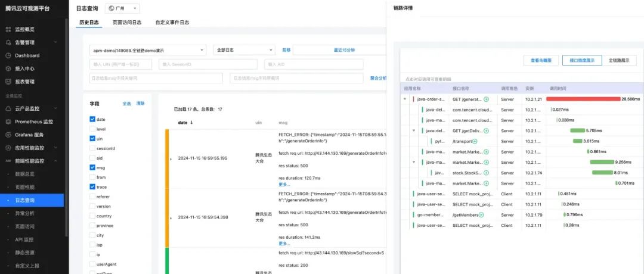Uncheck the msg field checkbox
The width and height of the screenshot is (644, 274).
[92, 167]
